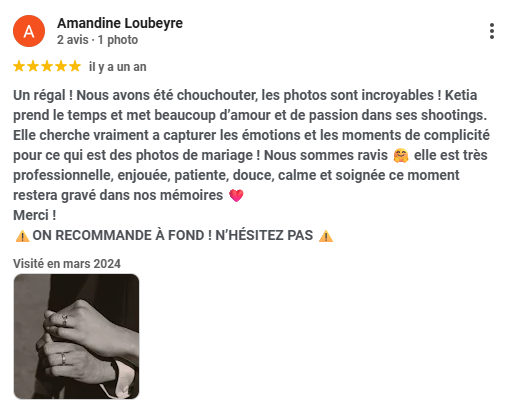Click the fourth yellow rating star
This screenshot has height=401, width=507.
[61, 66]
